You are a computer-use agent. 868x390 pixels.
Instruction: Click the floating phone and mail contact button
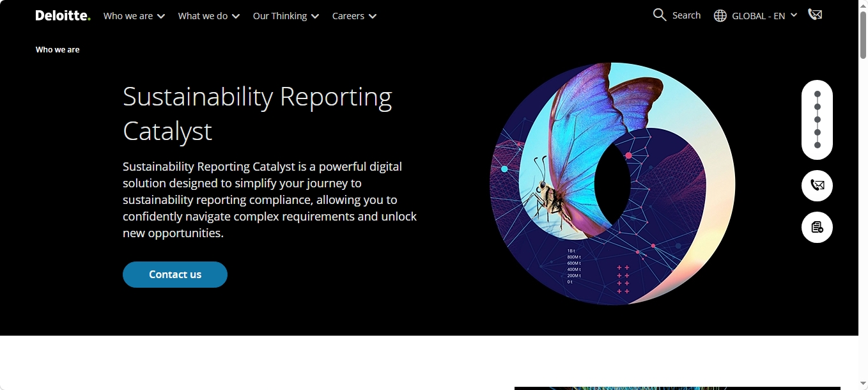[x=817, y=186]
